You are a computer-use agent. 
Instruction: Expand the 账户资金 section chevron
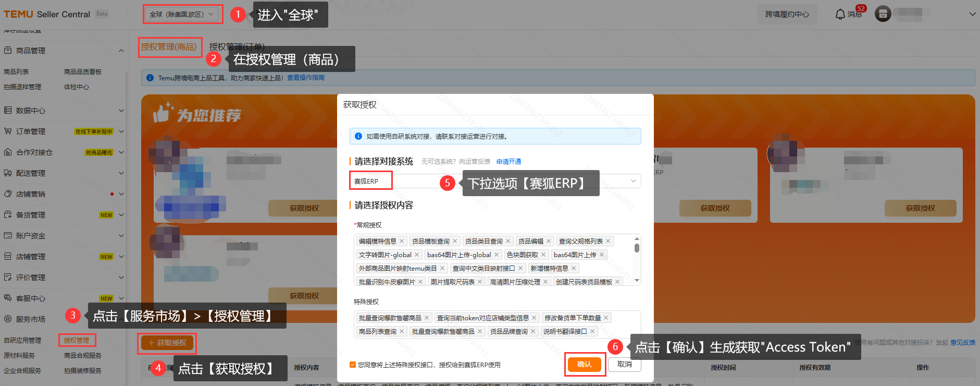(x=121, y=236)
